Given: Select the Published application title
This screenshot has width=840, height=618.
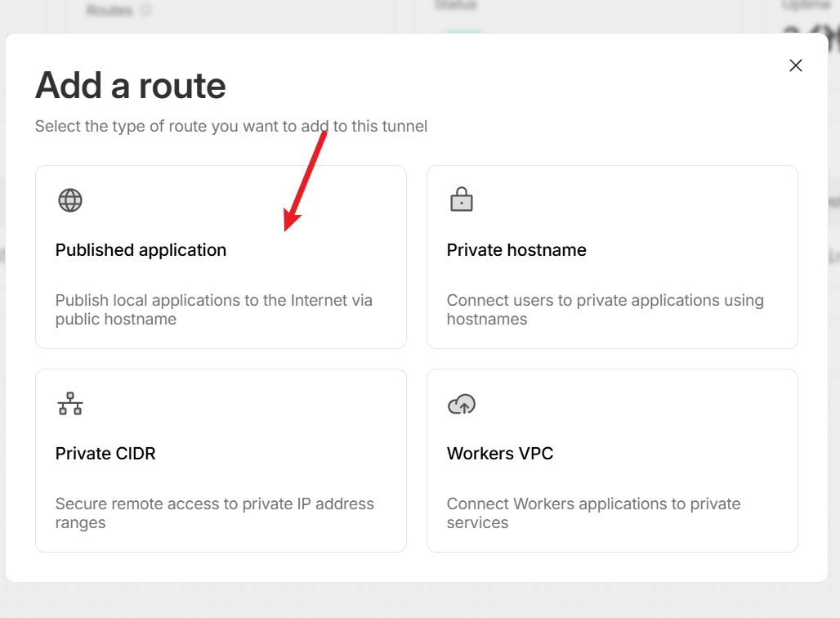Looking at the screenshot, I should [x=141, y=250].
